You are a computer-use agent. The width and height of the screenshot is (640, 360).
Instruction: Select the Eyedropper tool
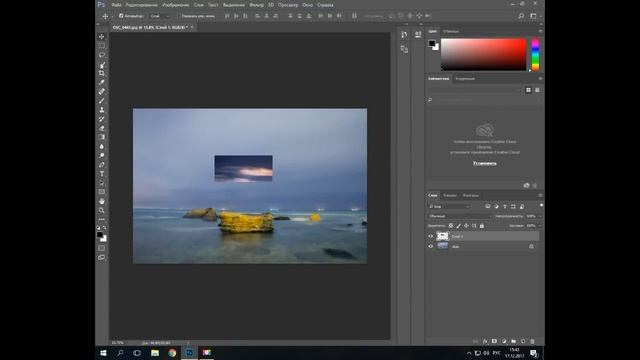pyautogui.click(x=102, y=83)
